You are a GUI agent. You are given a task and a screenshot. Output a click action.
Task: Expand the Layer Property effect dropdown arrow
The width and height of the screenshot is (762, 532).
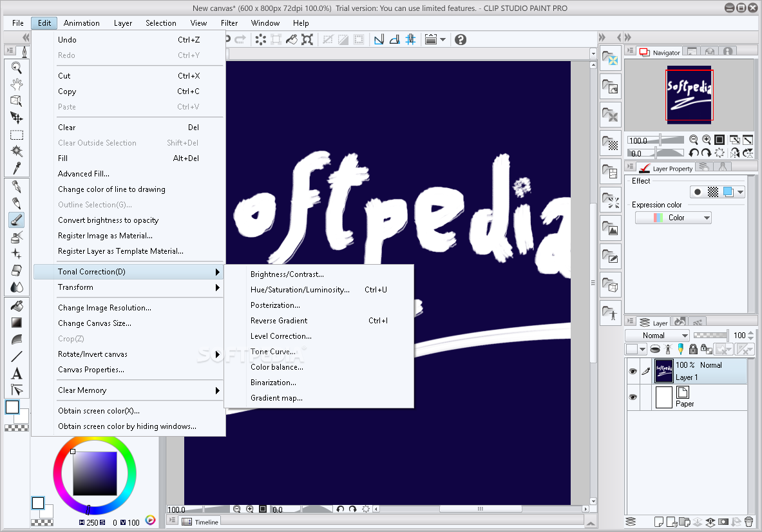click(x=740, y=192)
